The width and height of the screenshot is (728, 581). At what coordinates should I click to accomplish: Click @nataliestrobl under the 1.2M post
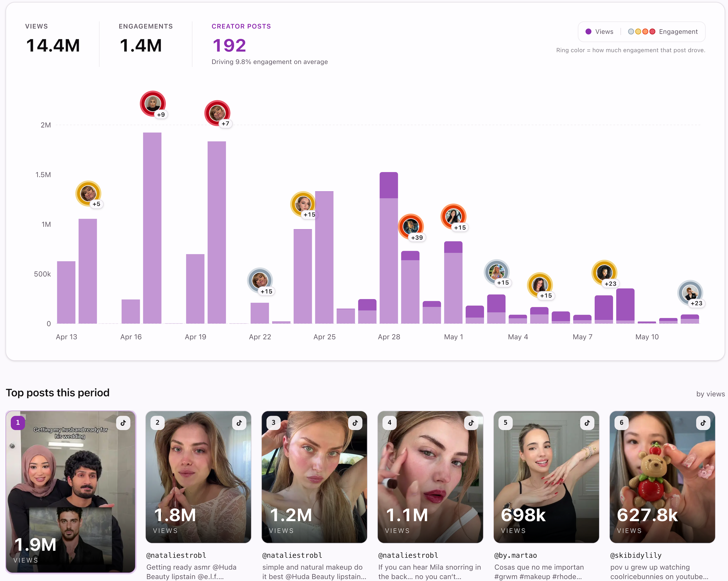click(292, 555)
